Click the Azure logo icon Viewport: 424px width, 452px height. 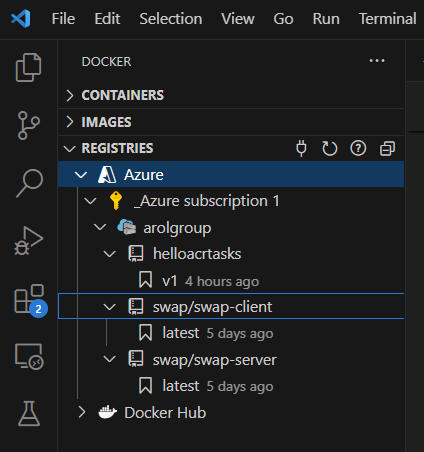click(x=107, y=175)
